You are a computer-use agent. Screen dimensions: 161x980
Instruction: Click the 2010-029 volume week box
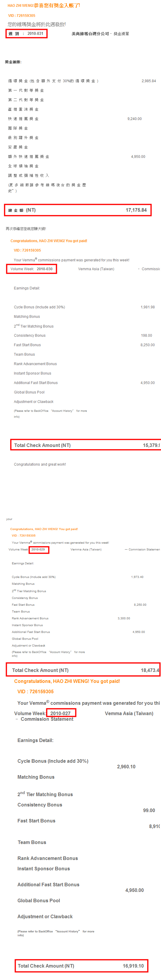click(39, 549)
